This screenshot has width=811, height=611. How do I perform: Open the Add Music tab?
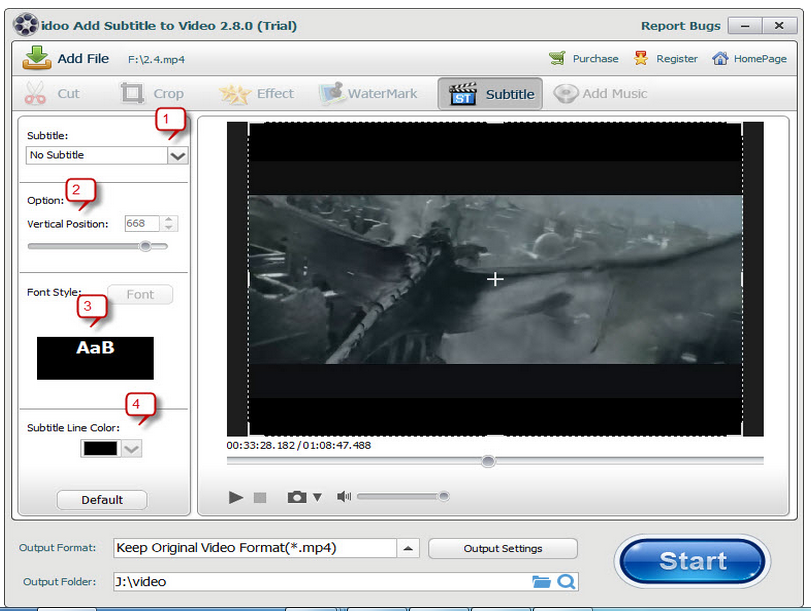pos(600,94)
